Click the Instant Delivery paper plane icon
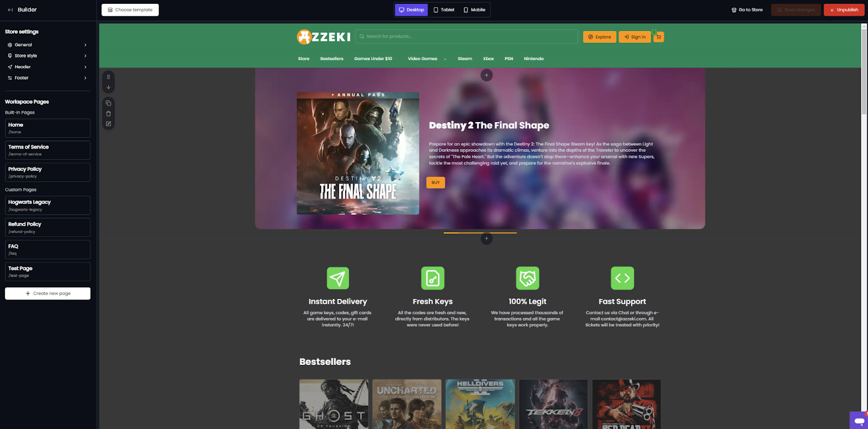 pos(337,278)
